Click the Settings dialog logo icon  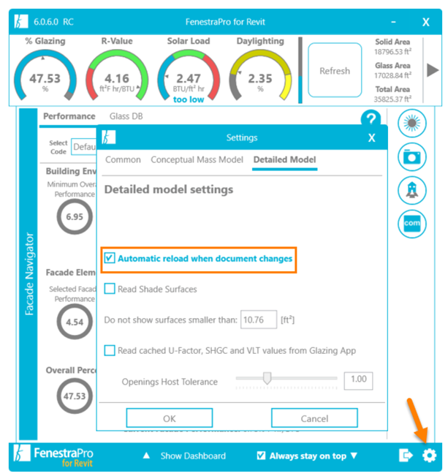[108, 137]
